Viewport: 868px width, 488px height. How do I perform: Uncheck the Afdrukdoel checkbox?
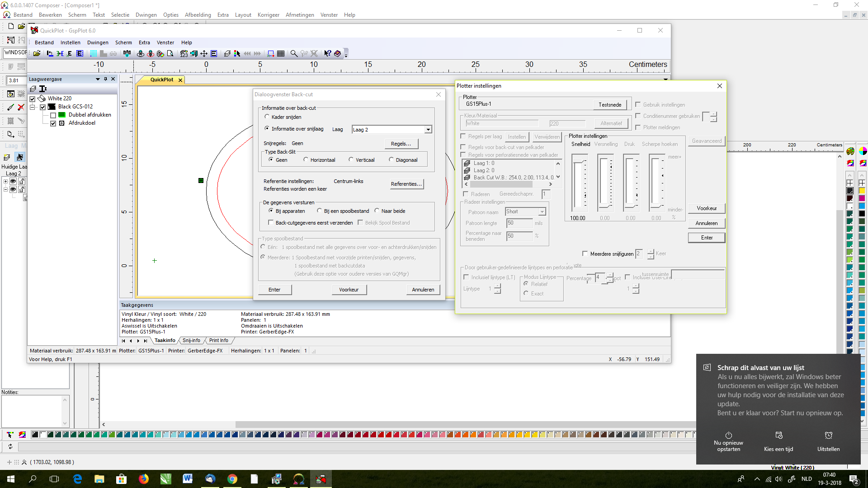(x=53, y=123)
